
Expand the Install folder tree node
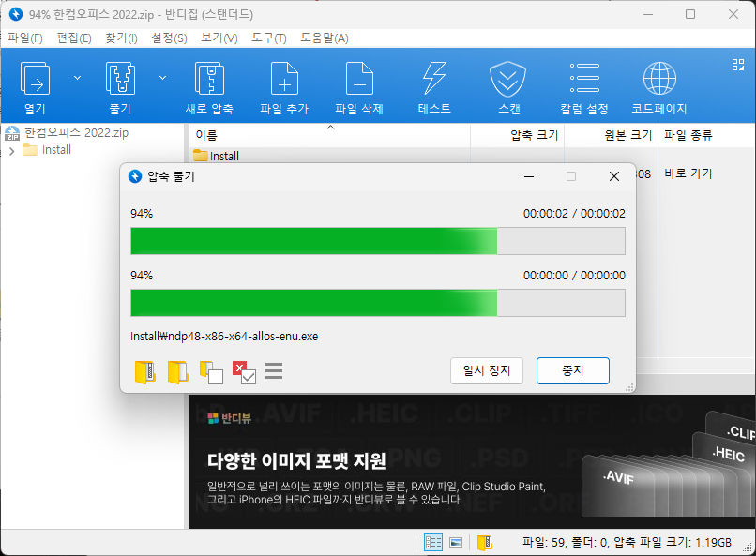(x=12, y=151)
